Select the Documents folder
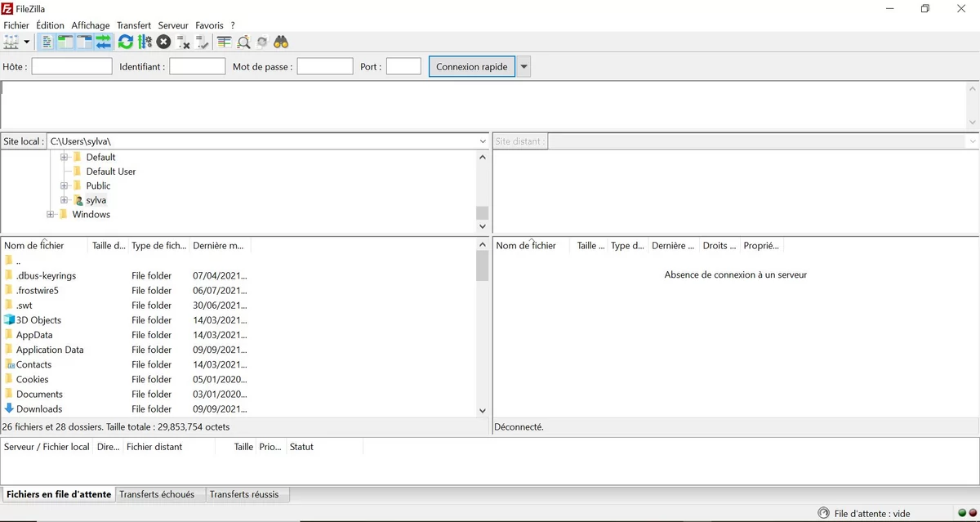 (39, 394)
